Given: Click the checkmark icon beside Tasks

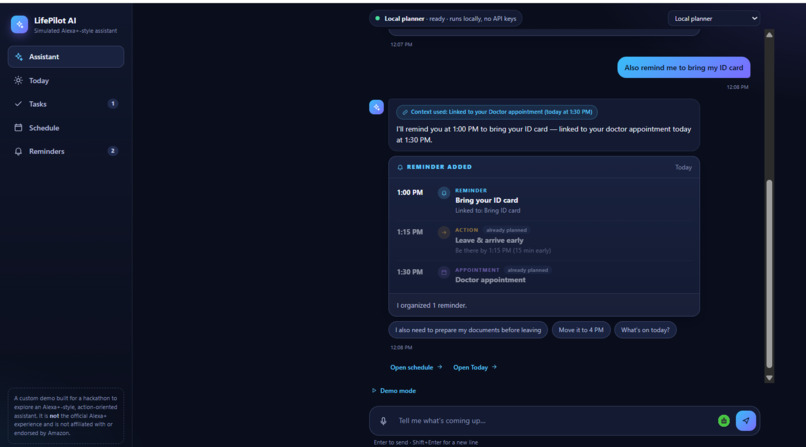Looking at the screenshot, I should pyautogui.click(x=19, y=104).
